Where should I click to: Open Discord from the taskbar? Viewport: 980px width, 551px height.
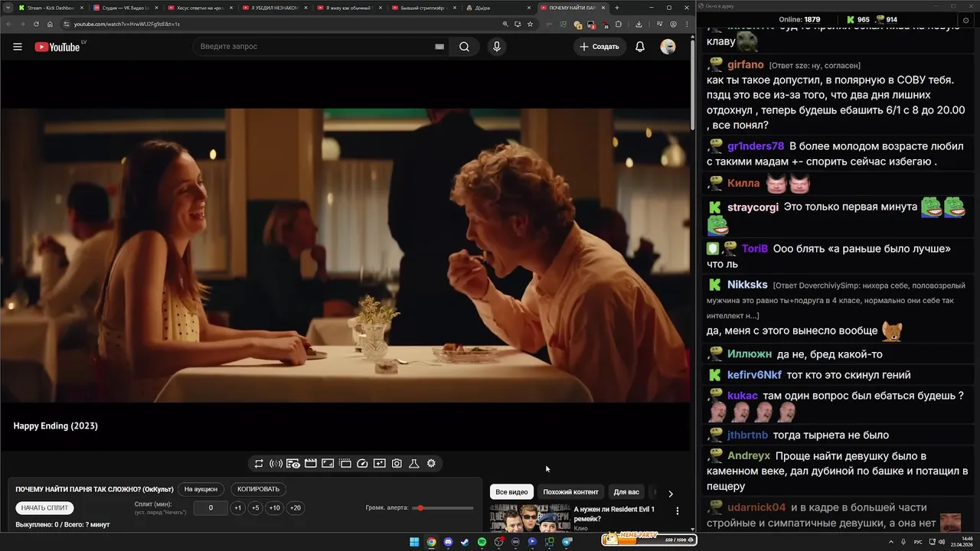pyautogui.click(x=448, y=542)
